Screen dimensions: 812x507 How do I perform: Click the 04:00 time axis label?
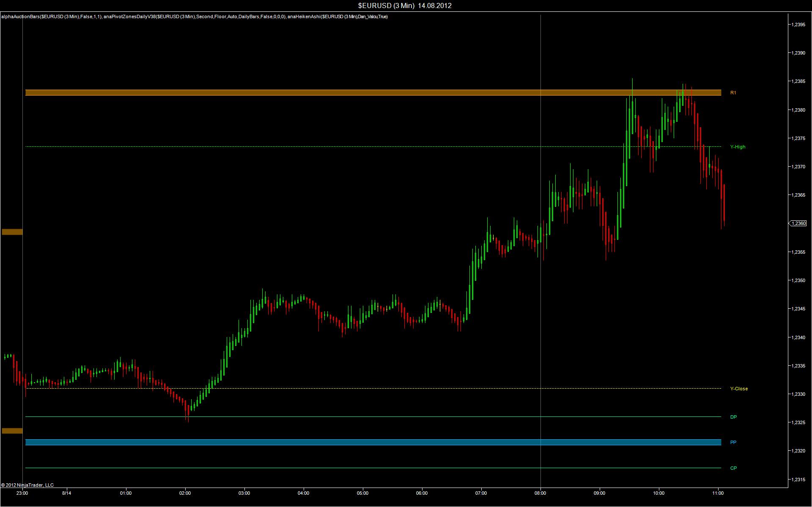(303, 493)
